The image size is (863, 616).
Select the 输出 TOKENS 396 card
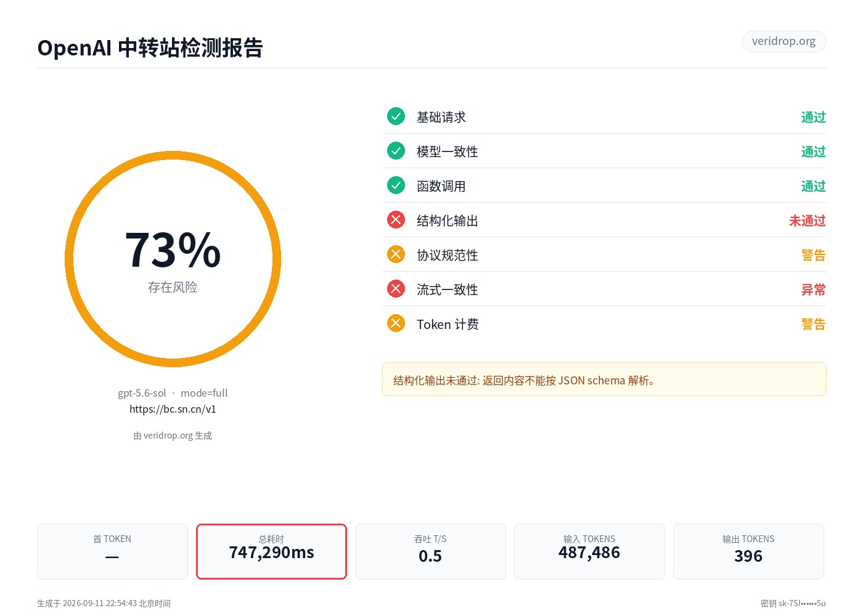click(x=748, y=551)
